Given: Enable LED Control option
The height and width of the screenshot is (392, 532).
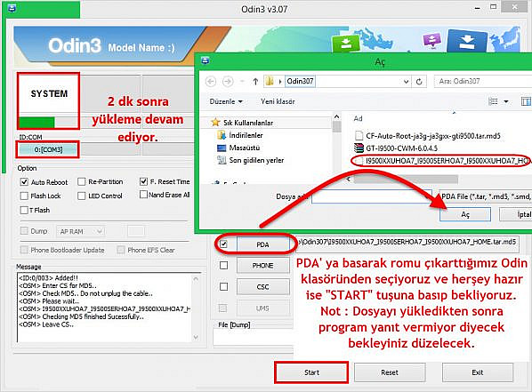Looking at the screenshot, I should 82,196.
